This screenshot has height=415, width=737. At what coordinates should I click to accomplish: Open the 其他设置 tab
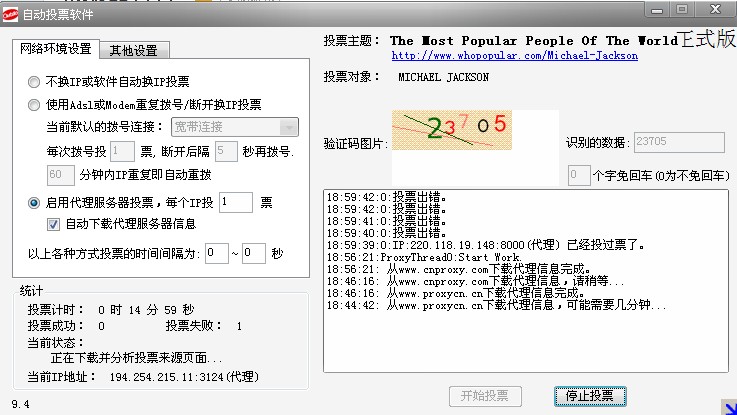click(133, 50)
